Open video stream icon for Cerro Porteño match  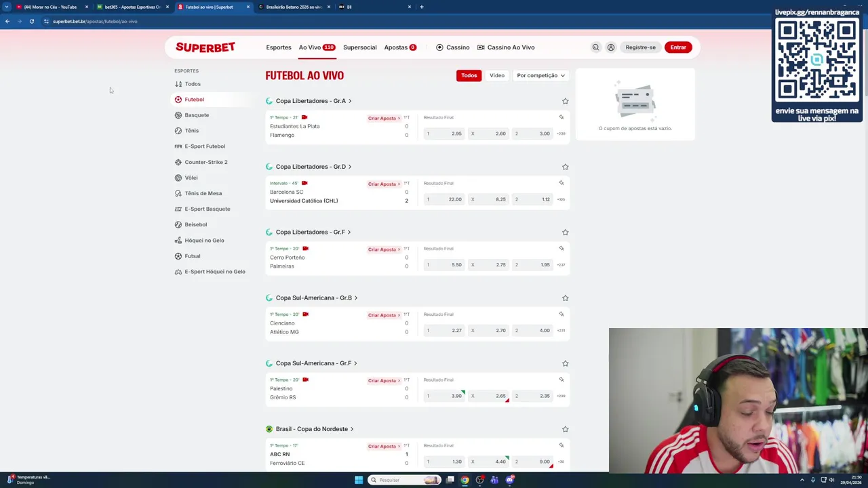tap(306, 249)
